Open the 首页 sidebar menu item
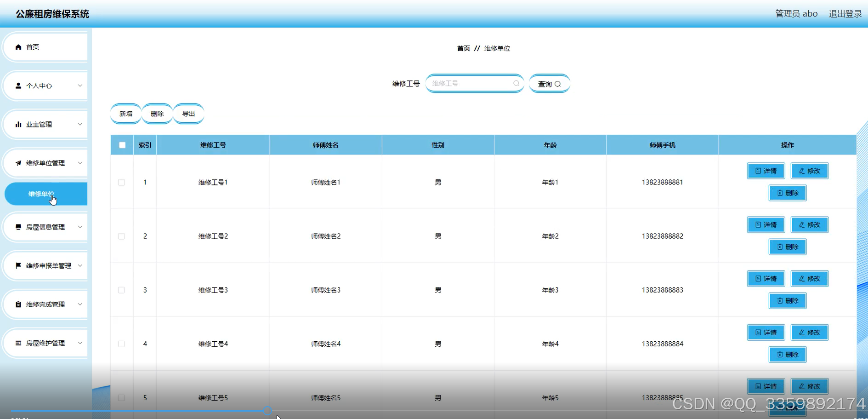 tap(45, 47)
